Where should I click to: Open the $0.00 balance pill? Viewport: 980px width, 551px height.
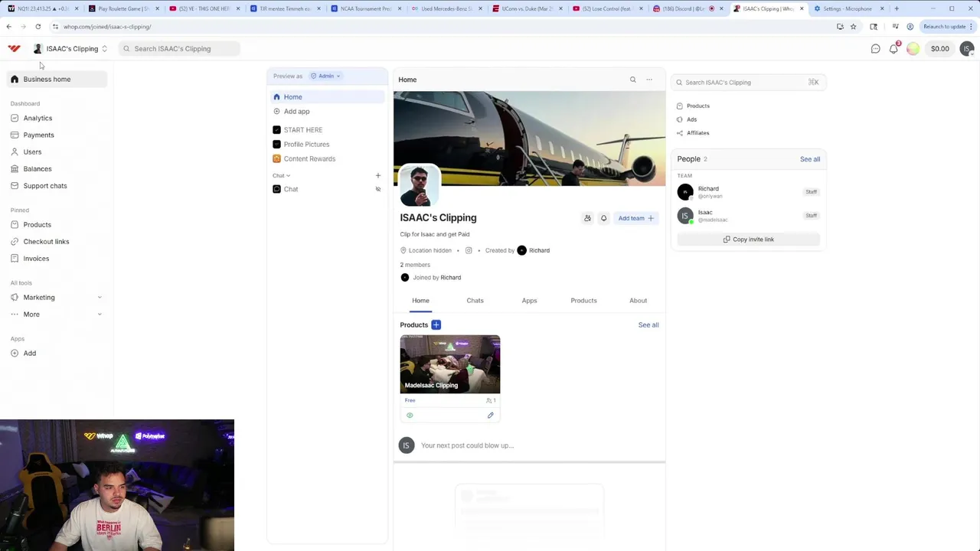tap(939, 49)
